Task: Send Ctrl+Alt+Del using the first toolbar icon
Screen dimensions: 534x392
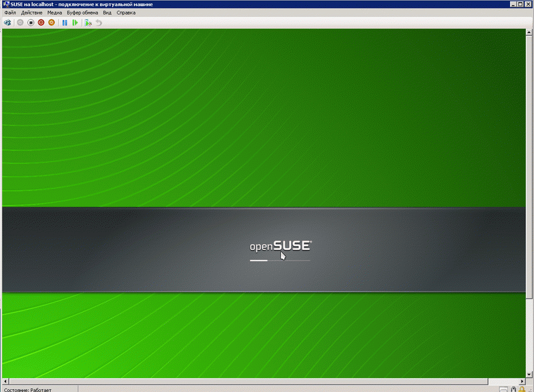Action: 7,23
